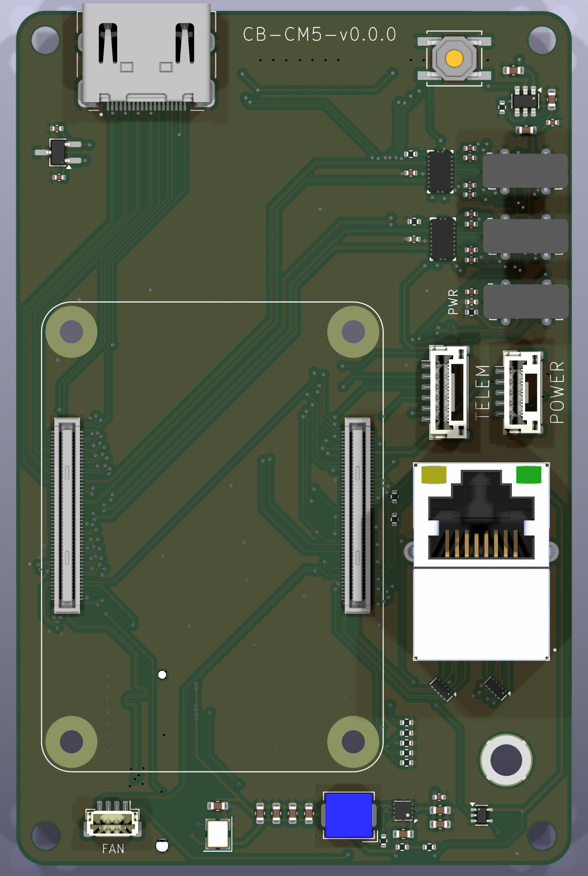Select the PWR silkscreen label

click(x=453, y=302)
